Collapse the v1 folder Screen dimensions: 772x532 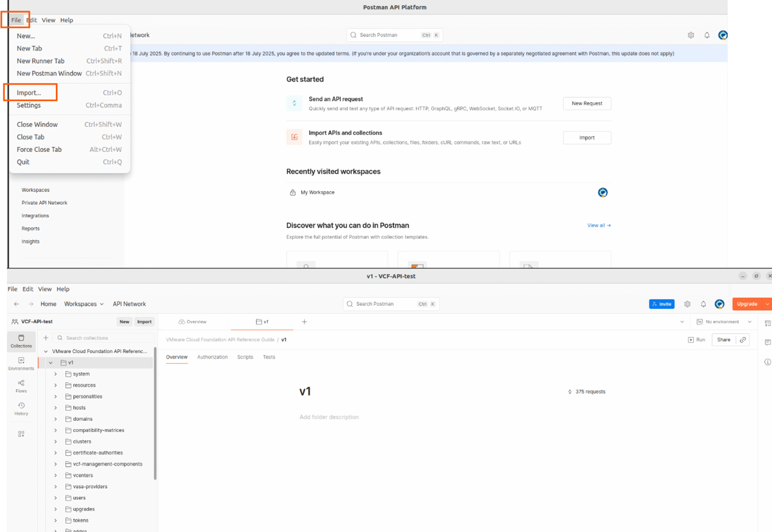(x=51, y=363)
